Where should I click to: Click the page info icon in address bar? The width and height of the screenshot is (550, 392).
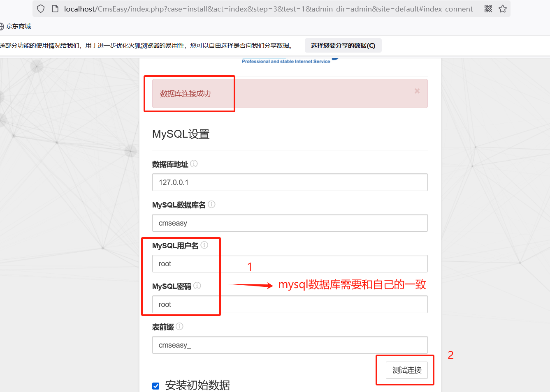[x=55, y=9]
